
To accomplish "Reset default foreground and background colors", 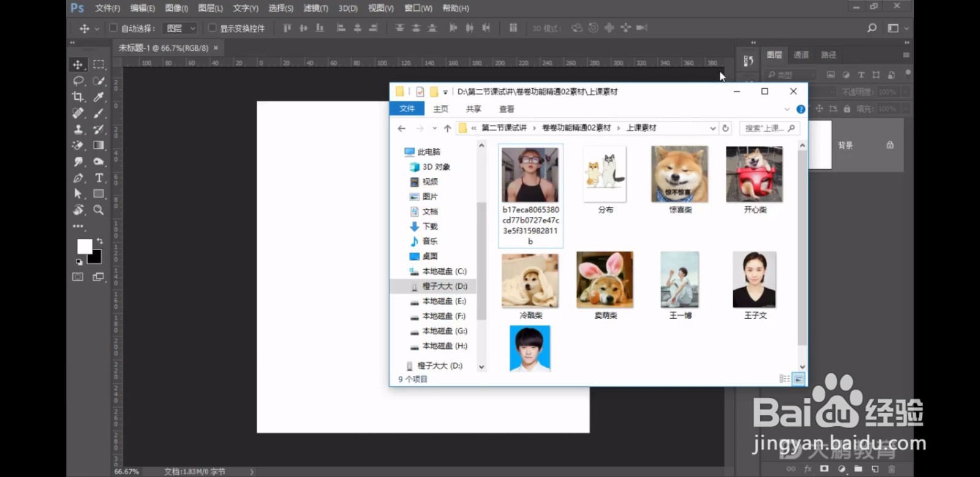I will [79, 262].
